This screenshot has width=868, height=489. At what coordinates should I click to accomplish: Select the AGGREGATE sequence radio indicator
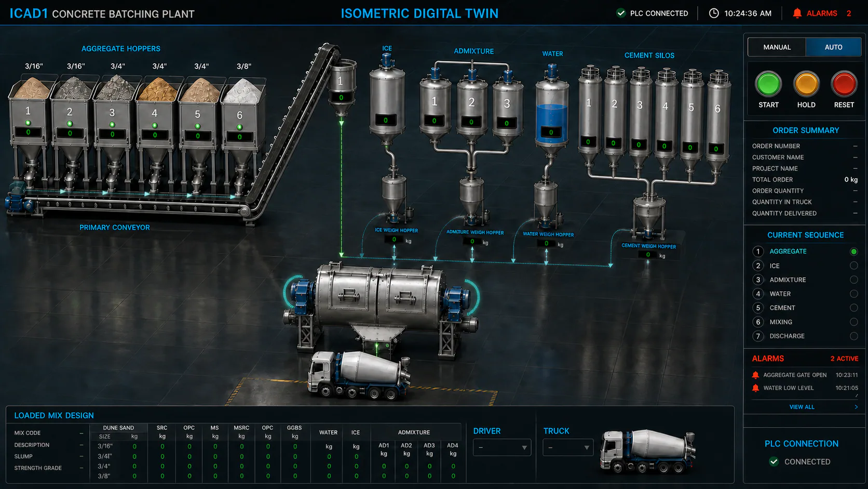point(853,252)
